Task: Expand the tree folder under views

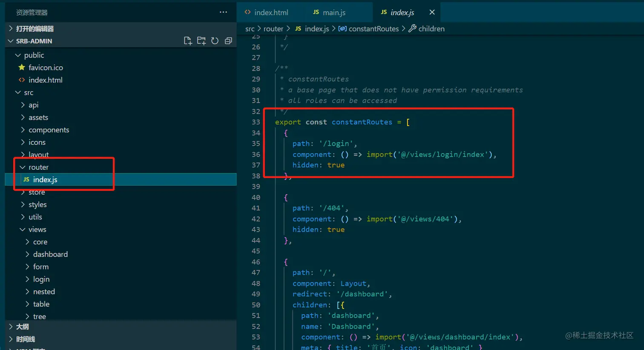Action: click(121, 316)
